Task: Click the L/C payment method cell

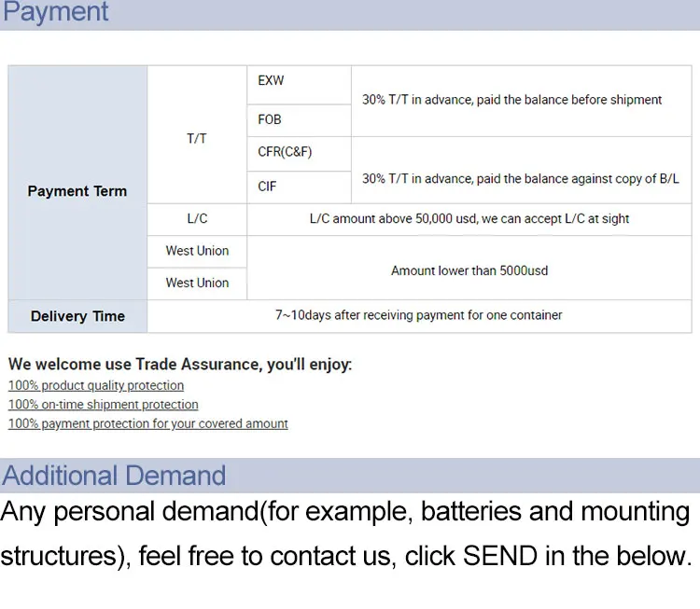Action: 197,219
